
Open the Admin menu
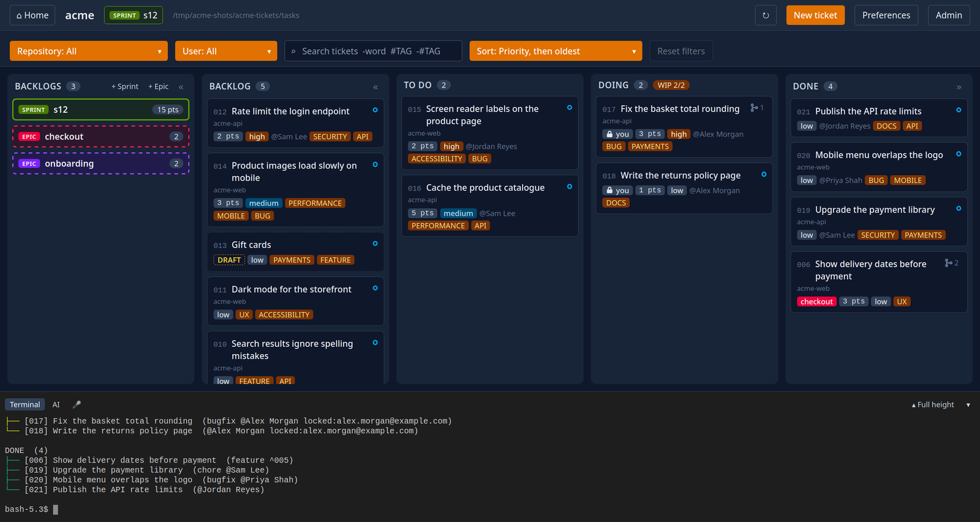point(949,15)
